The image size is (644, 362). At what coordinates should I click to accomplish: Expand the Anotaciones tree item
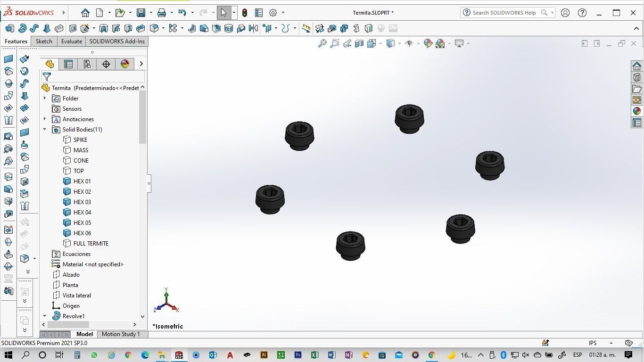45,119
